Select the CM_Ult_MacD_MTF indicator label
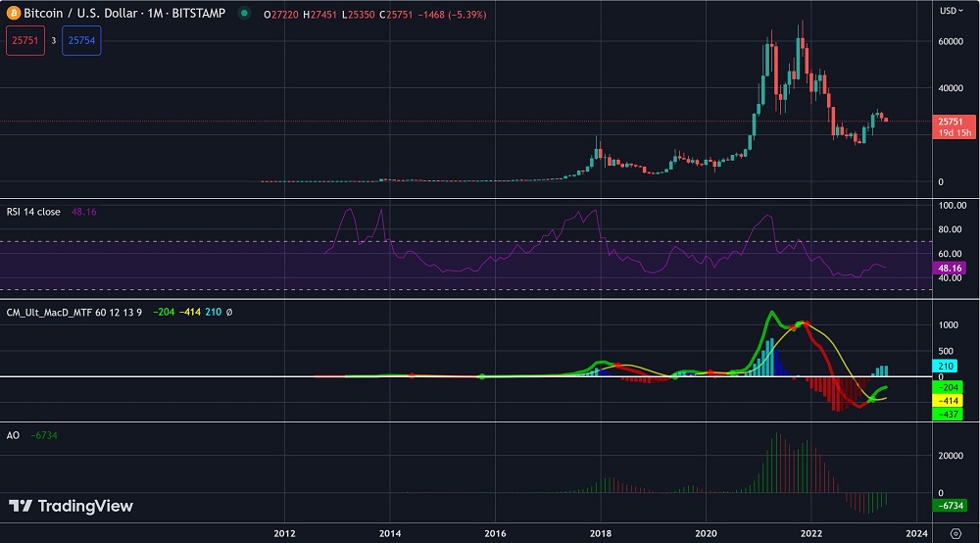The height and width of the screenshot is (543, 980). pyautogui.click(x=73, y=312)
